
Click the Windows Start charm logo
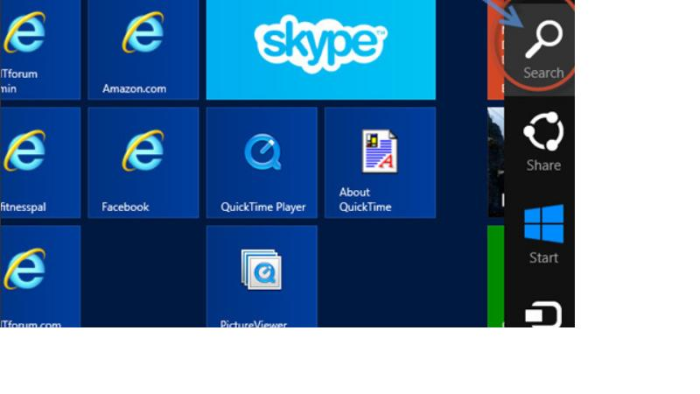544,223
